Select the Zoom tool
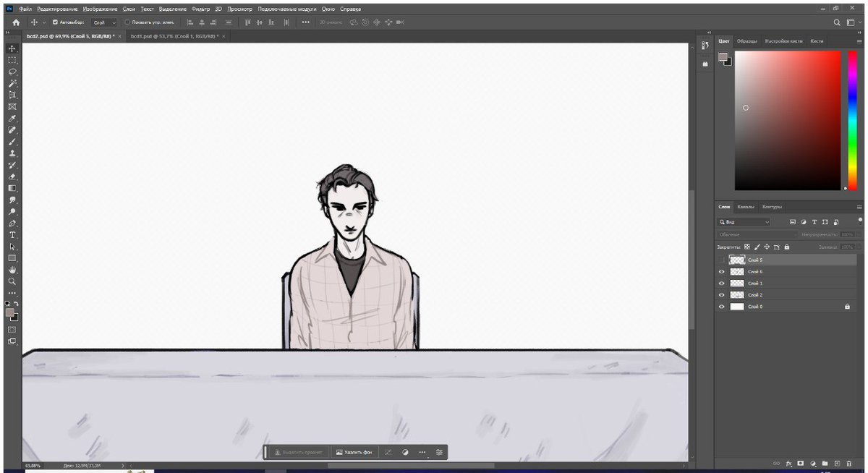Screen dimensions: 868x473 coord(12,281)
